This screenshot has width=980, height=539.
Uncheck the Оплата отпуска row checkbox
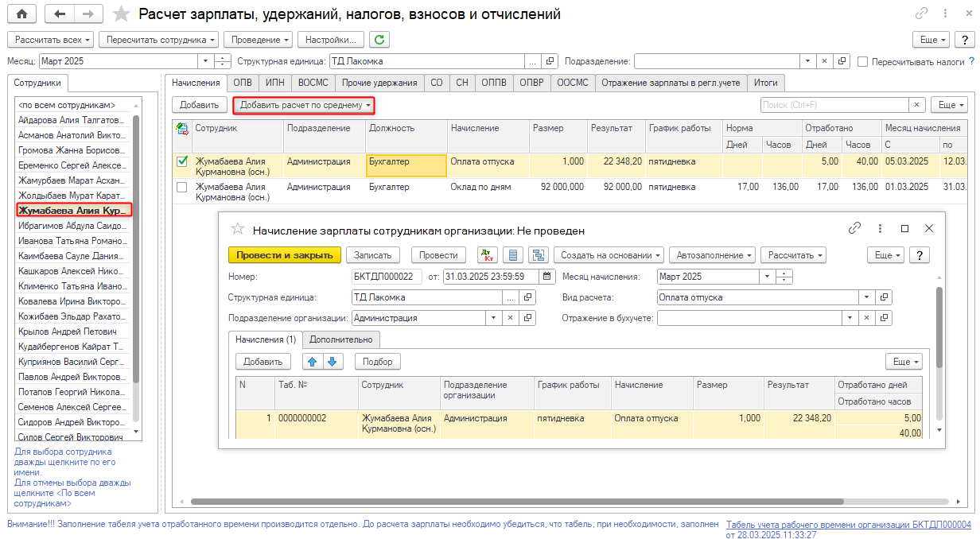point(182,161)
